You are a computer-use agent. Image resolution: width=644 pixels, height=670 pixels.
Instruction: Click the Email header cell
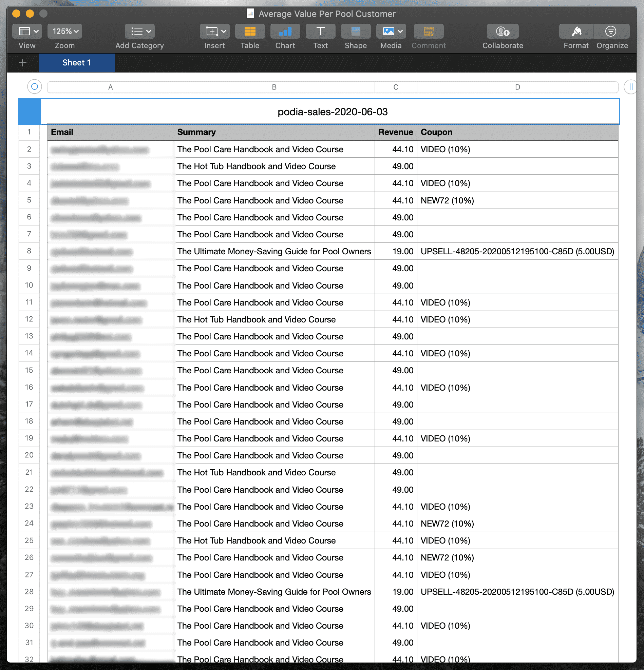coord(111,132)
